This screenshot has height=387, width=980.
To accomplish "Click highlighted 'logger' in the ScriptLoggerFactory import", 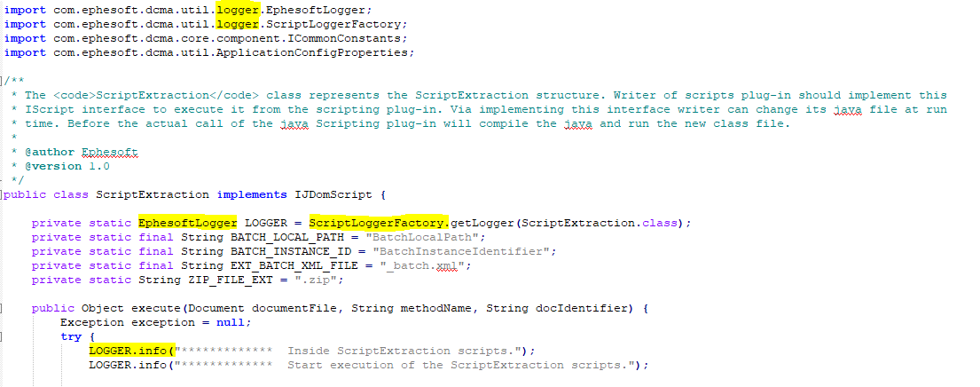I will tap(238, 24).
